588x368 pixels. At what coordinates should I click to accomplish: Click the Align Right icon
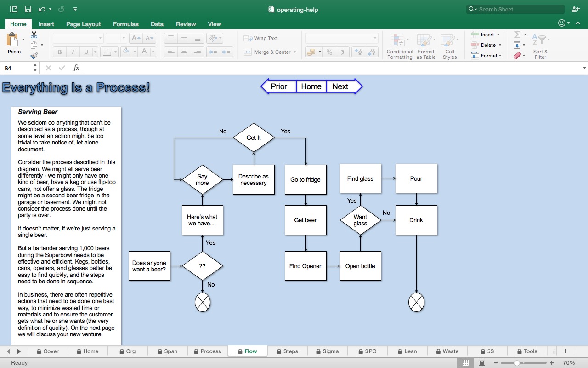click(x=198, y=52)
